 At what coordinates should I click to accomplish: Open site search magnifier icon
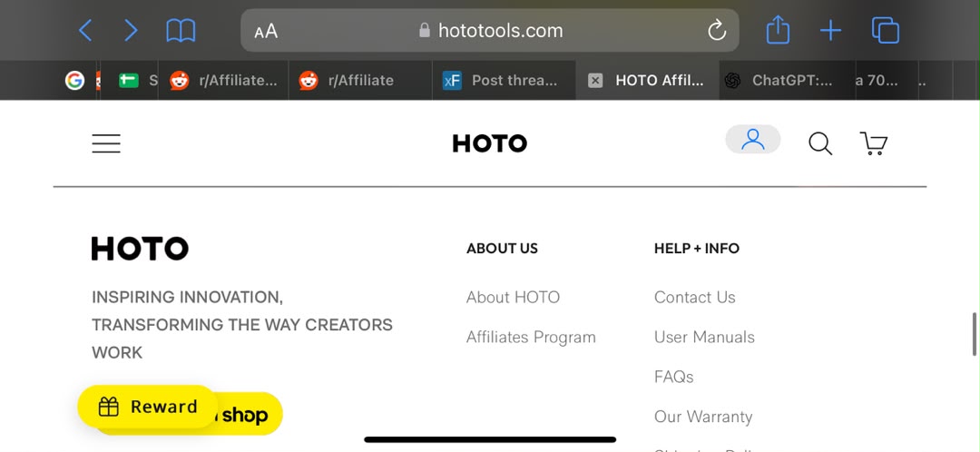coord(820,143)
